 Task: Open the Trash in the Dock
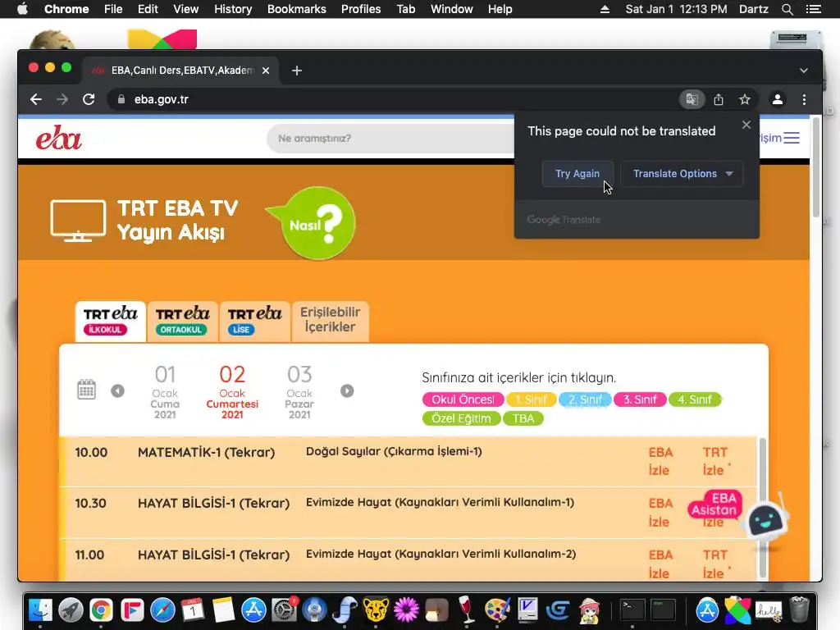point(799,609)
